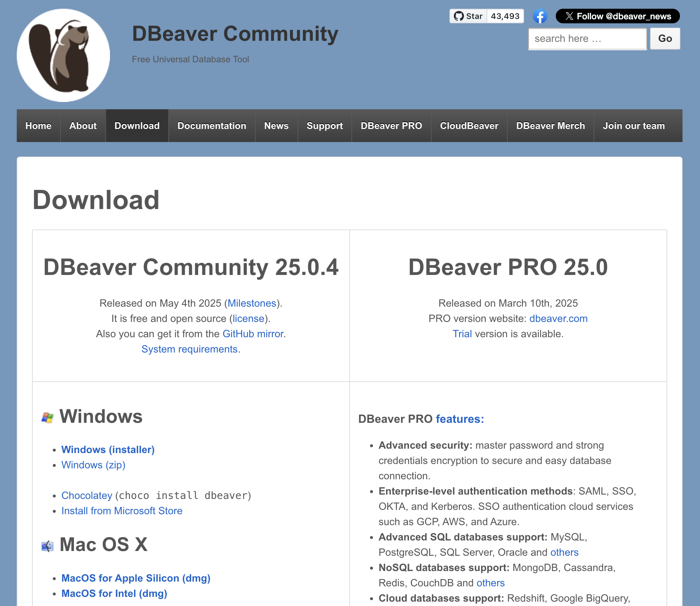
Task: Click the DBeaver beaver logo
Action: (x=63, y=55)
